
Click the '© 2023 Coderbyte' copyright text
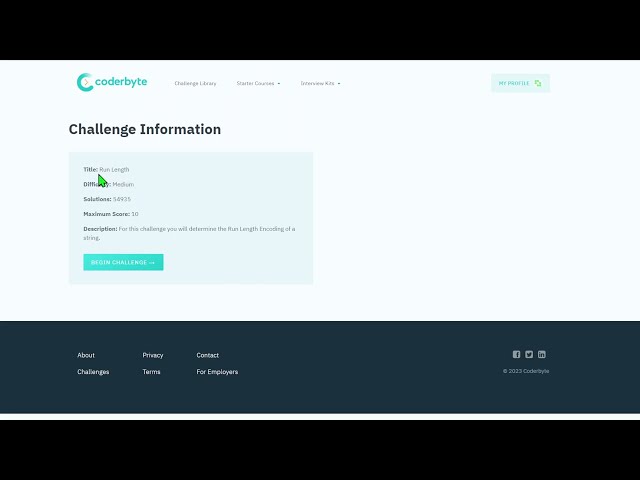pyautogui.click(x=526, y=371)
